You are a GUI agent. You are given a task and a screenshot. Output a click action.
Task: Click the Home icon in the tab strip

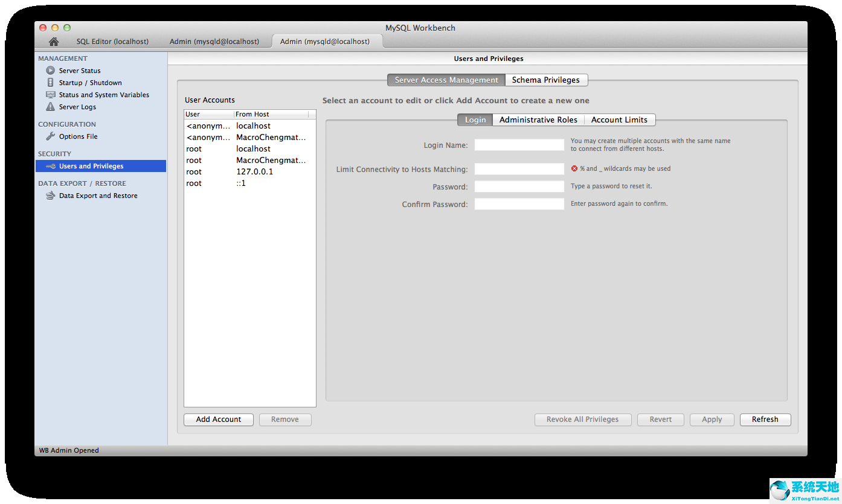53,41
